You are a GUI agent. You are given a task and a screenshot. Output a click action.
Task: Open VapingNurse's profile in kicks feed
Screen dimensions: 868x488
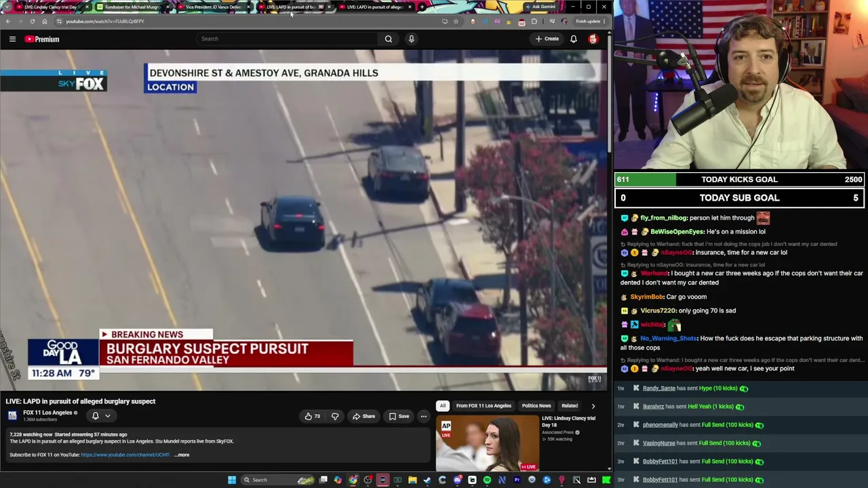pyautogui.click(x=659, y=443)
